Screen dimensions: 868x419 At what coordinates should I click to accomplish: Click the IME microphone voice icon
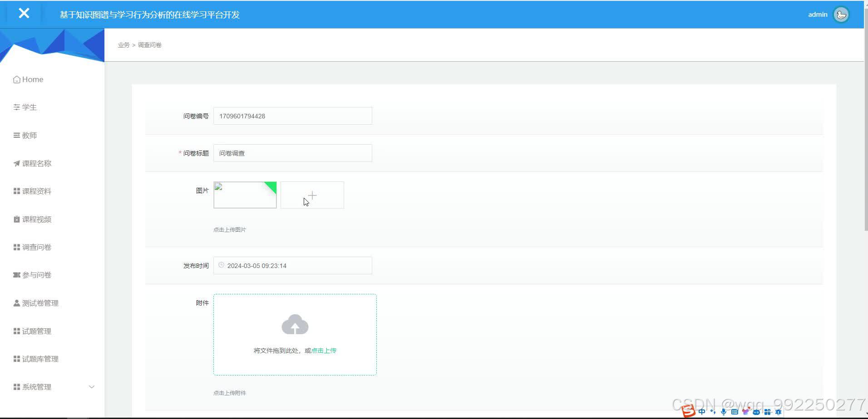724,412
